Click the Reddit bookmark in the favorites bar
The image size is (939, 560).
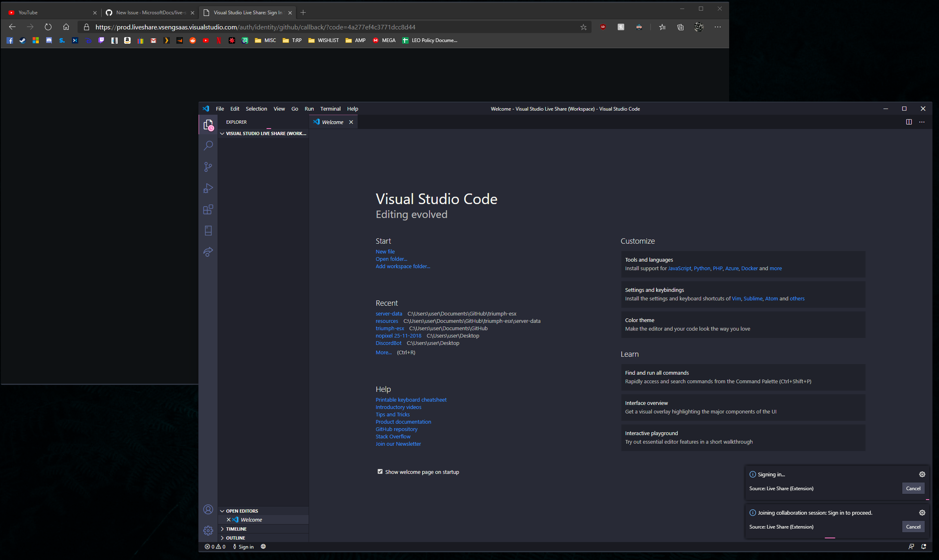pos(193,40)
